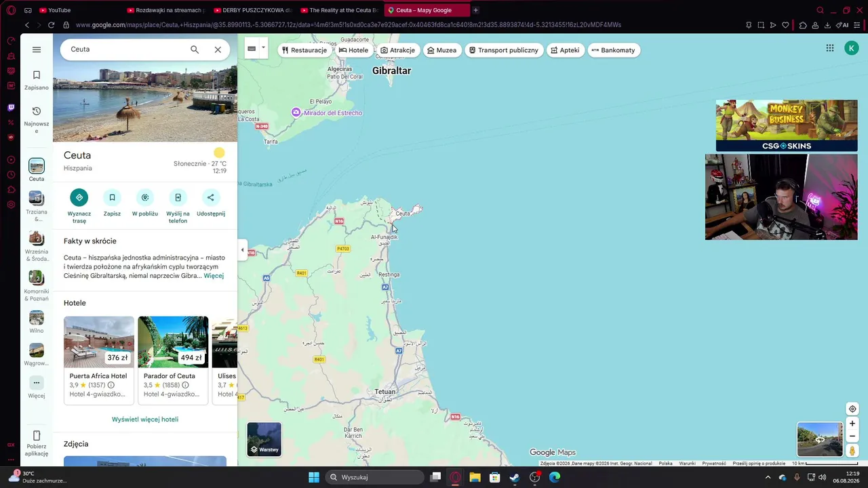Viewport: 868px width, 488px height.
Task: Open the Wilno recent place thumbnail
Action: (37, 317)
